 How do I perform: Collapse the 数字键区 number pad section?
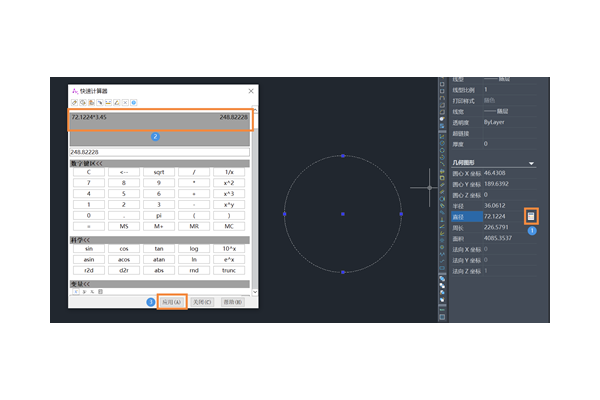90,162
